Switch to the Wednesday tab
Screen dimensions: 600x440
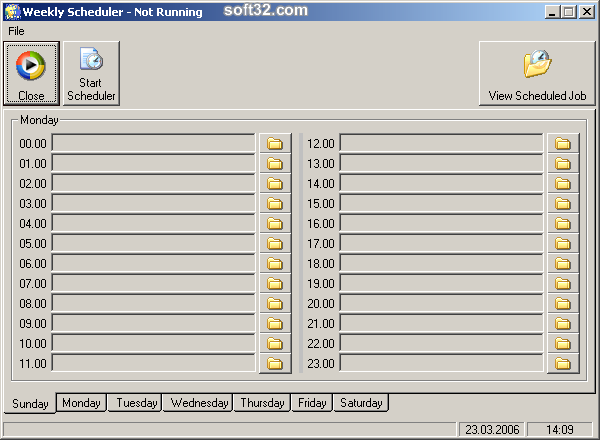tap(199, 403)
